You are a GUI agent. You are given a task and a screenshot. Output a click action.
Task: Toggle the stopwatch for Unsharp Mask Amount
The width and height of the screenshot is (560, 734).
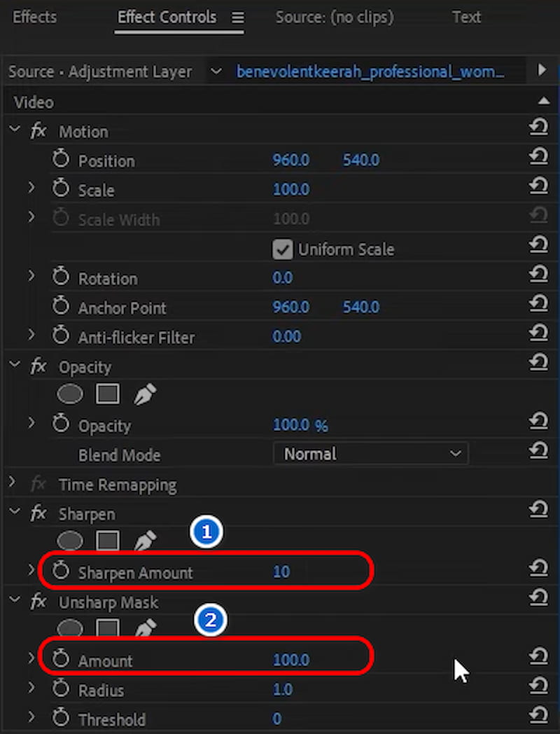click(x=60, y=660)
